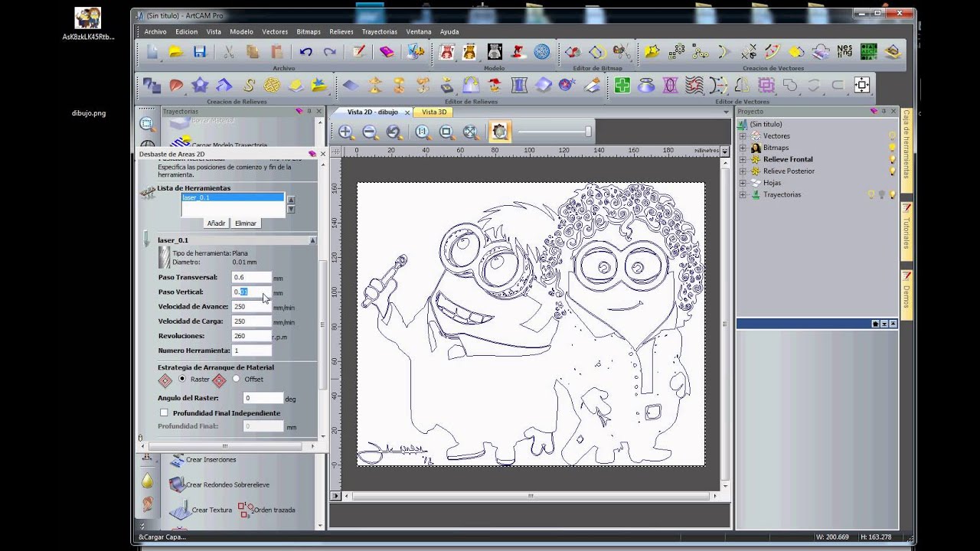The height and width of the screenshot is (551, 980).
Task: Expand the Hojas tree node
Action: click(742, 183)
